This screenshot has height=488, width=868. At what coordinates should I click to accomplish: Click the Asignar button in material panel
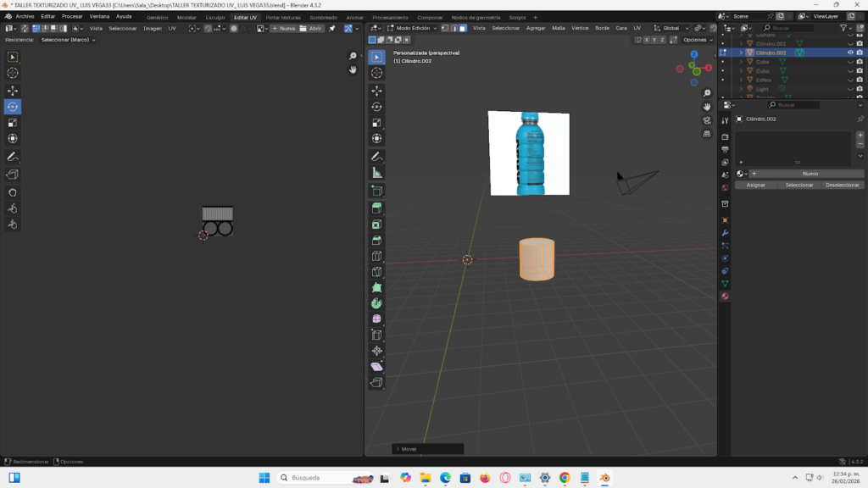(754, 184)
